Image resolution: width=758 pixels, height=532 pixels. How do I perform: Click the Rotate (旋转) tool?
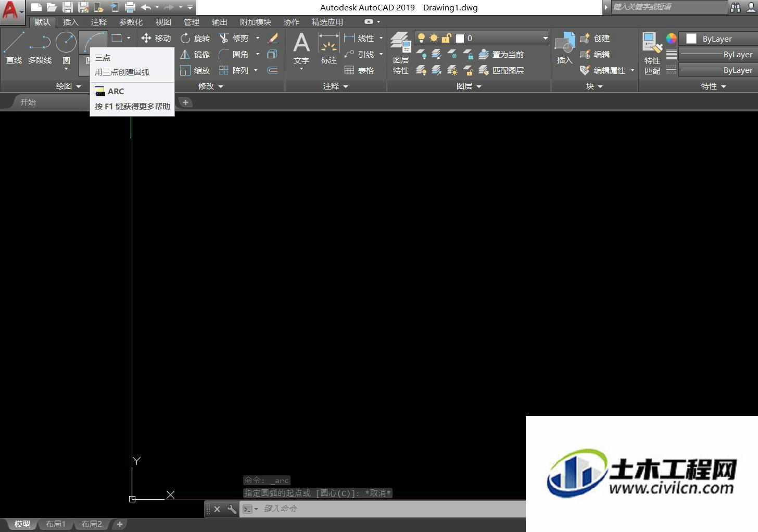point(195,38)
